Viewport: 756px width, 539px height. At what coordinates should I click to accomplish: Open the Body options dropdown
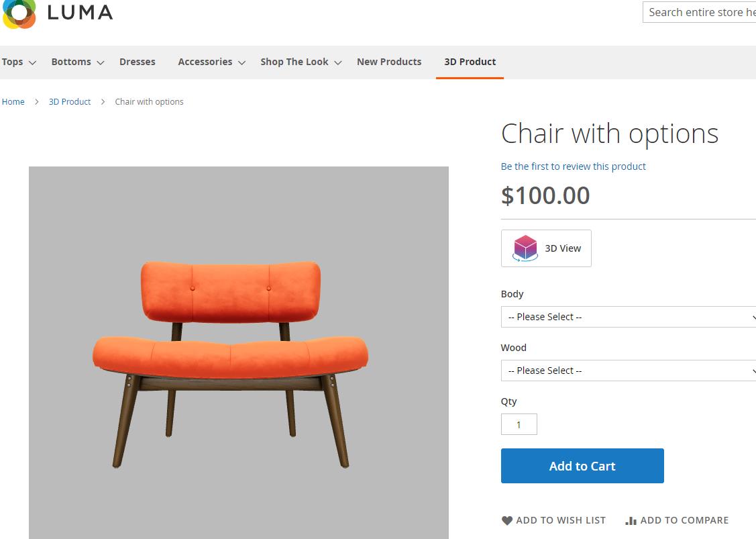628,317
